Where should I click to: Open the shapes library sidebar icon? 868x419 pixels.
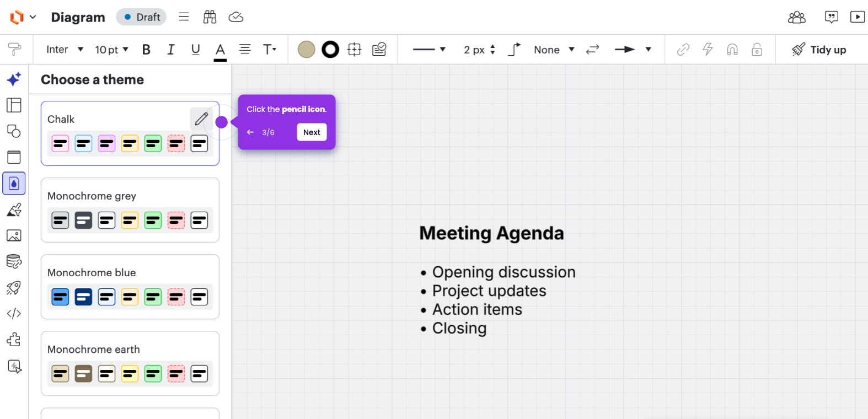[14, 131]
